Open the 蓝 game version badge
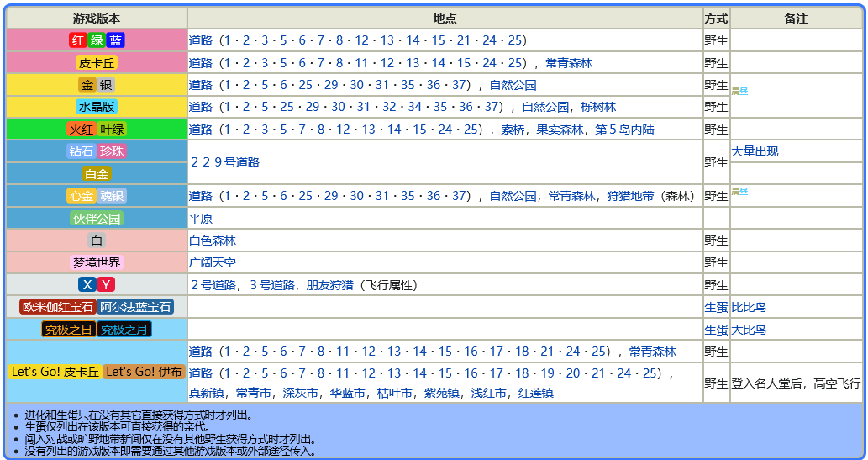 (115, 40)
